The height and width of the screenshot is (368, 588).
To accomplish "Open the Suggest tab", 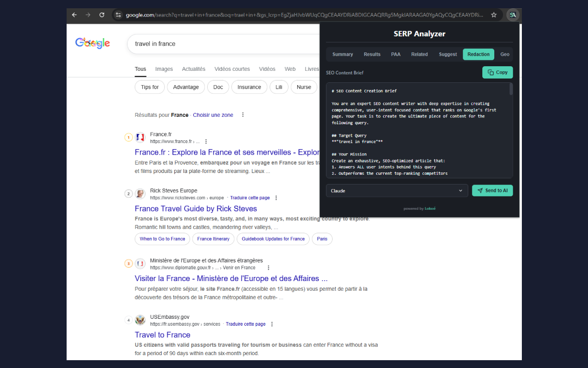I will (x=448, y=54).
